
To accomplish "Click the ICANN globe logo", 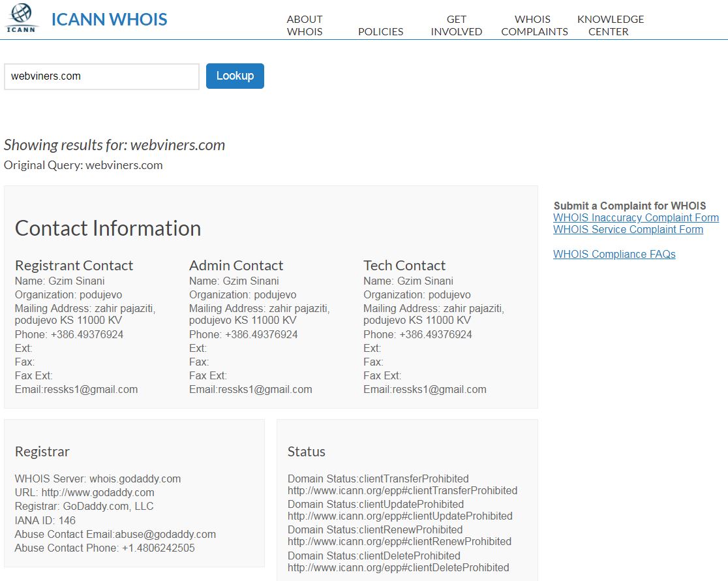I will [x=22, y=18].
